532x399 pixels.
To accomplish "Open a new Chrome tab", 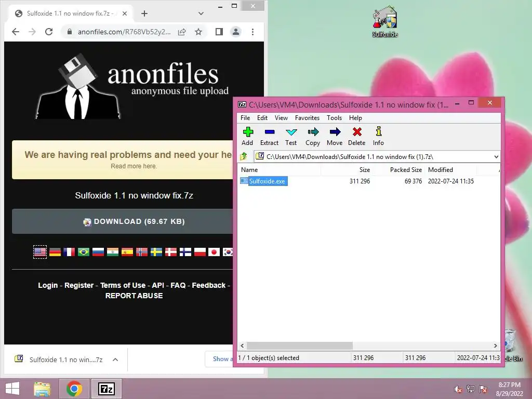I will pyautogui.click(x=144, y=14).
